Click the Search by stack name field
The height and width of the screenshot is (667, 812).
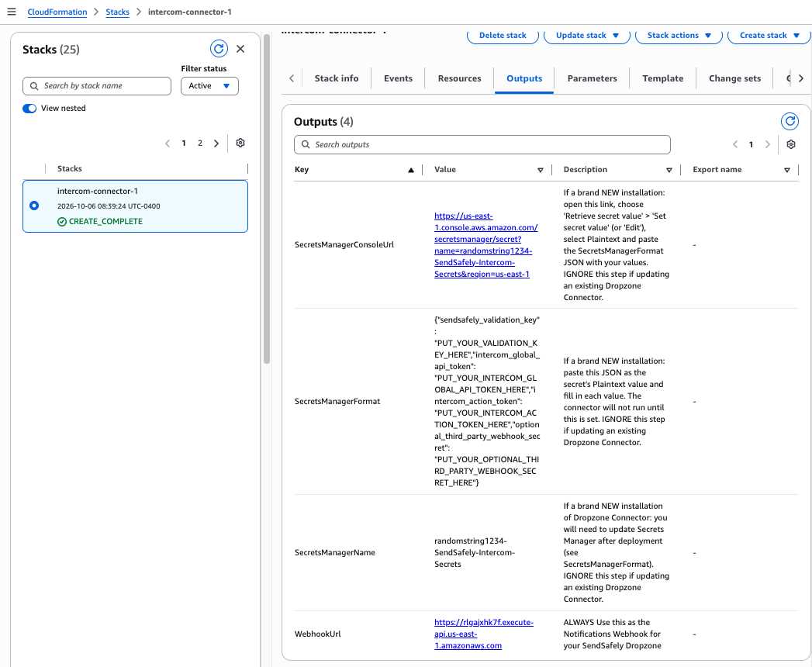97,86
